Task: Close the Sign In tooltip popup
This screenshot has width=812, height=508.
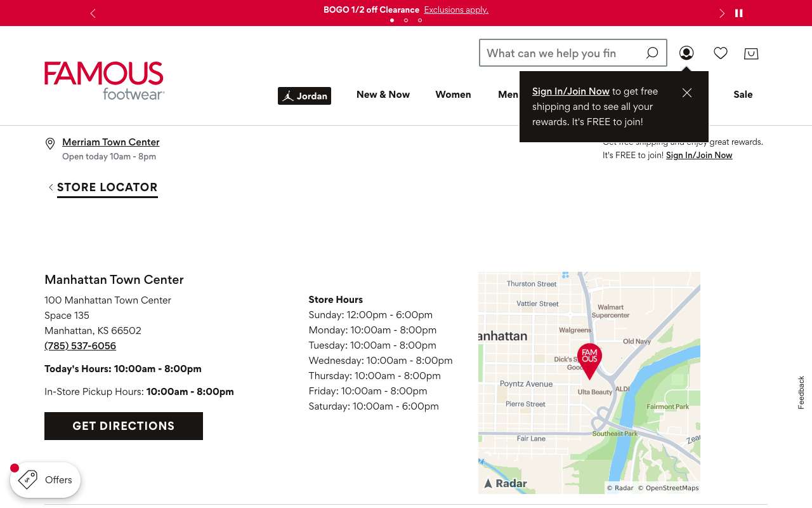Action: [687, 93]
